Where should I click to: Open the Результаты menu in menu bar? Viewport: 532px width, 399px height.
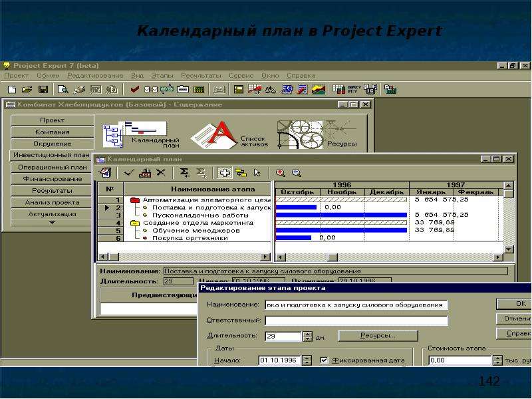[201, 76]
